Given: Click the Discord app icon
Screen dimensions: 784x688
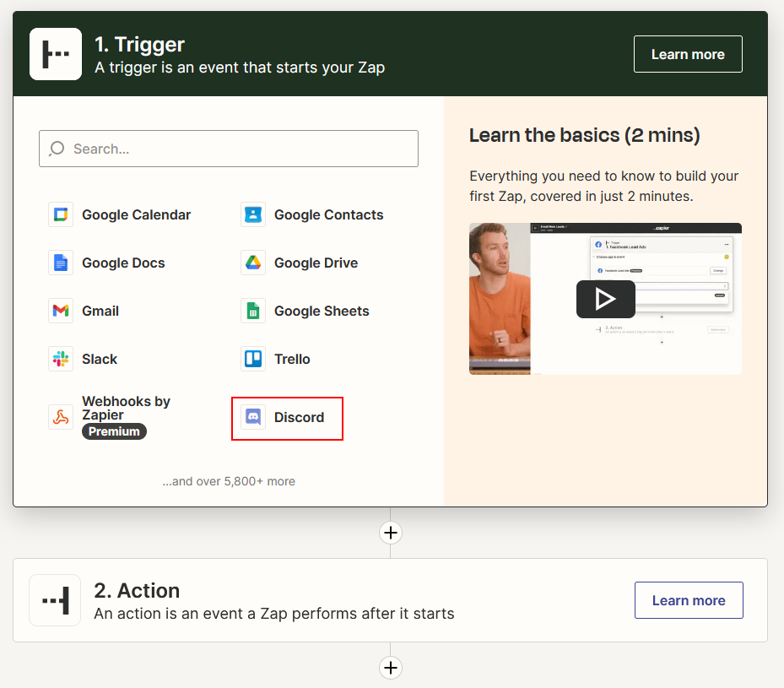Looking at the screenshot, I should [x=253, y=417].
